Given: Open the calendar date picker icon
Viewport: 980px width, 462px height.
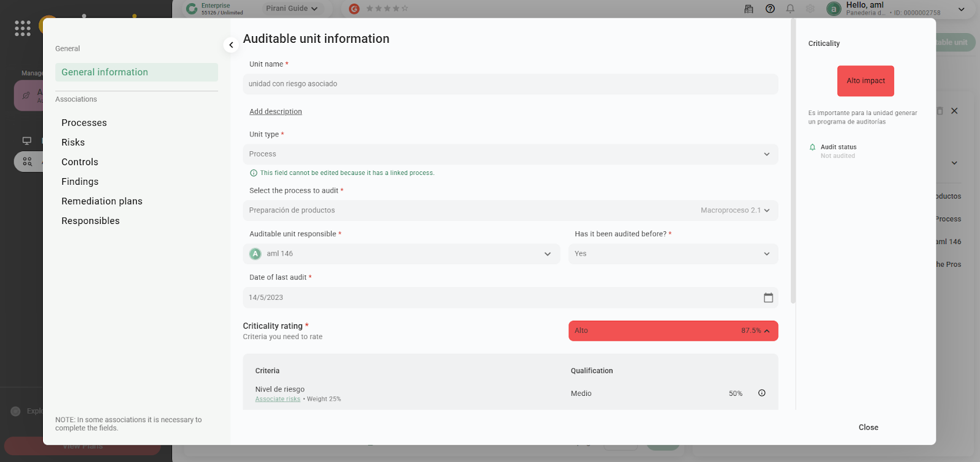Looking at the screenshot, I should pyautogui.click(x=768, y=297).
